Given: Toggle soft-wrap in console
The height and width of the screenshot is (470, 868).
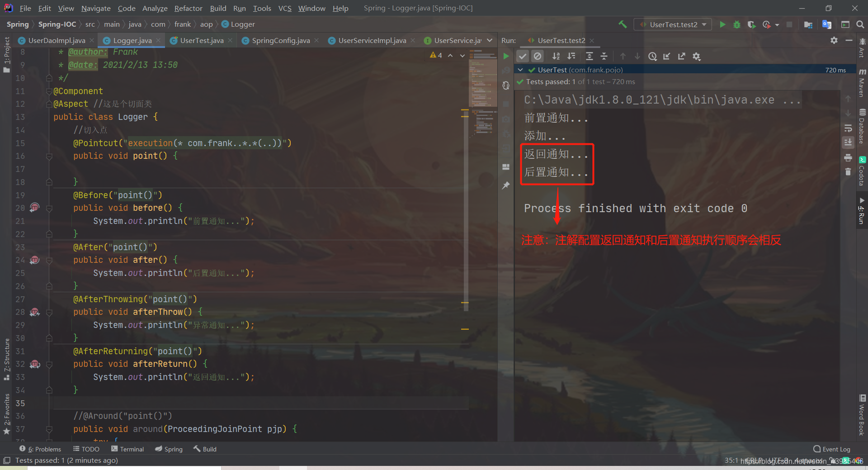Looking at the screenshot, I should [848, 128].
